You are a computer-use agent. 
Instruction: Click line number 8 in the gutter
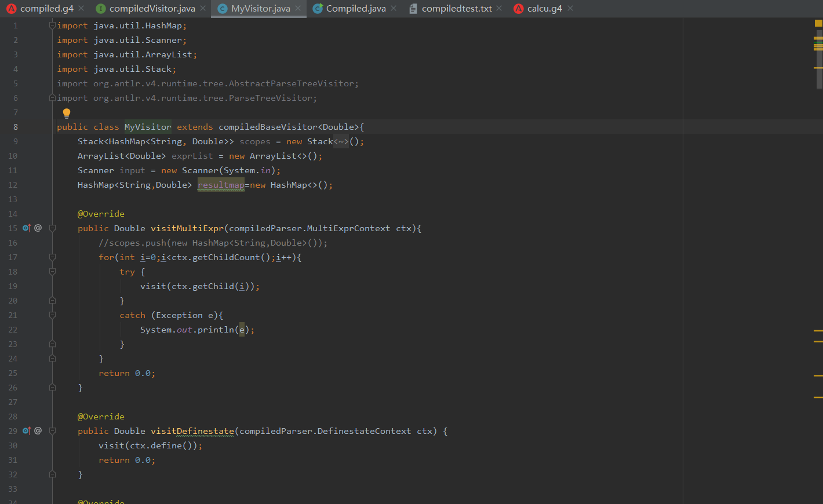coord(16,127)
